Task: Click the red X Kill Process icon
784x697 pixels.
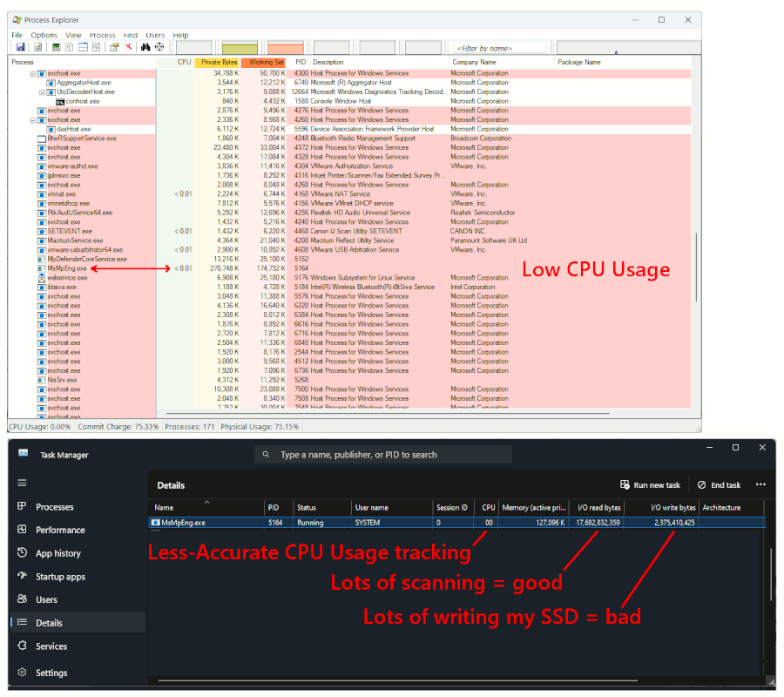Action: click(x=129, y=46)
